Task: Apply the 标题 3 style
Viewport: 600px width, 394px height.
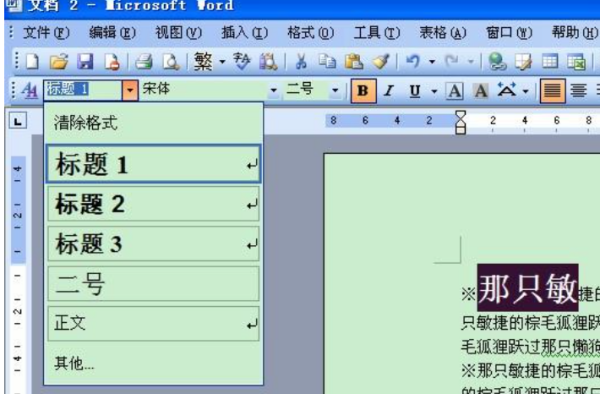Action: pyautogui.click(x=153, y=244)
